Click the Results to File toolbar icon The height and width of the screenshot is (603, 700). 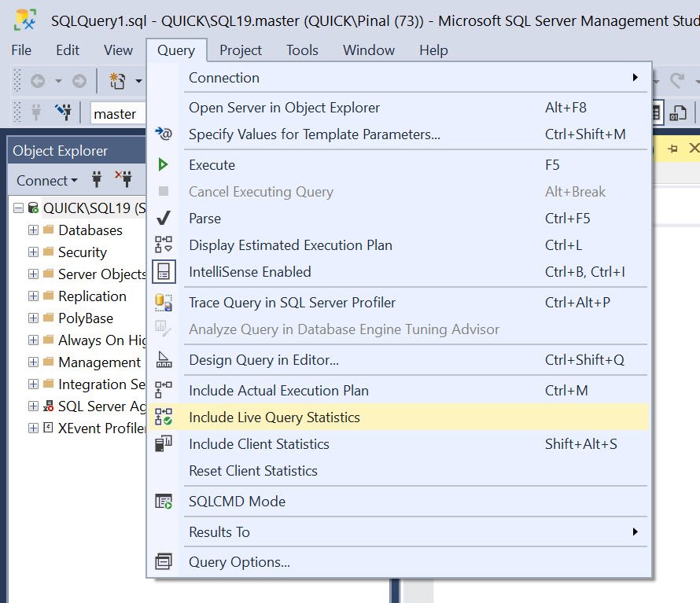[x=678, y=113]
